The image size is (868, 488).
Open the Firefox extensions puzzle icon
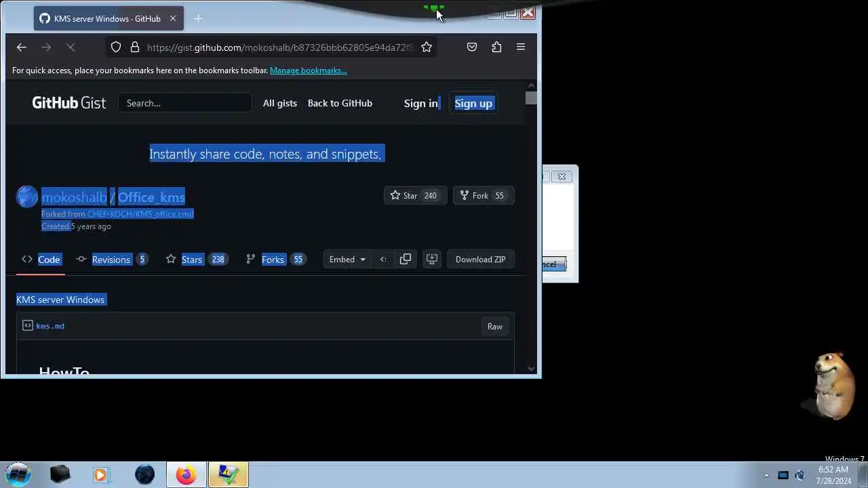[496, 47]
